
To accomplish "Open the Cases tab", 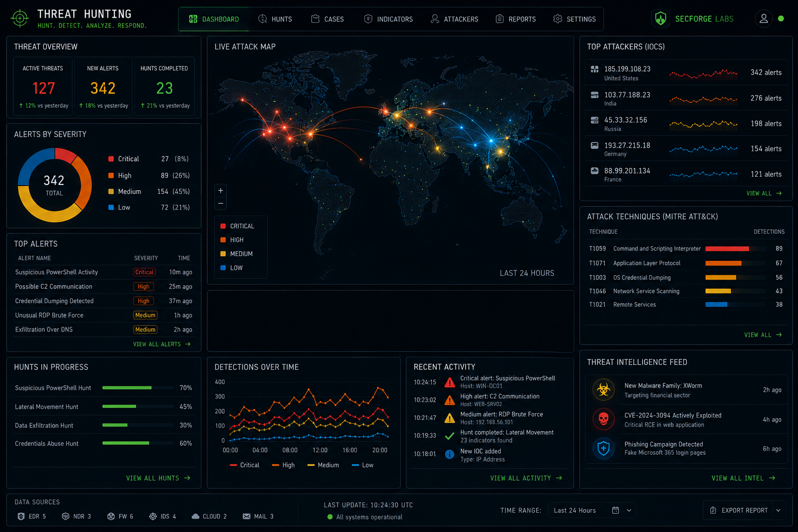I will pyautogui.click(x=327, y=19).
